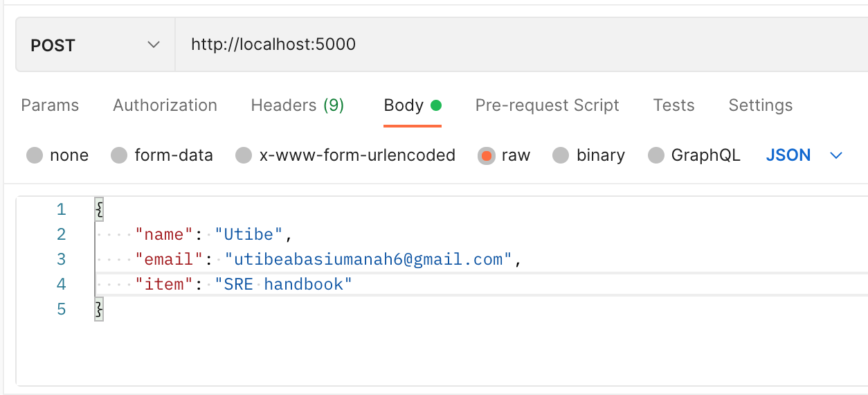Select the Body tab
Screen dimensions: 868x395
click(x=413, y=105)
